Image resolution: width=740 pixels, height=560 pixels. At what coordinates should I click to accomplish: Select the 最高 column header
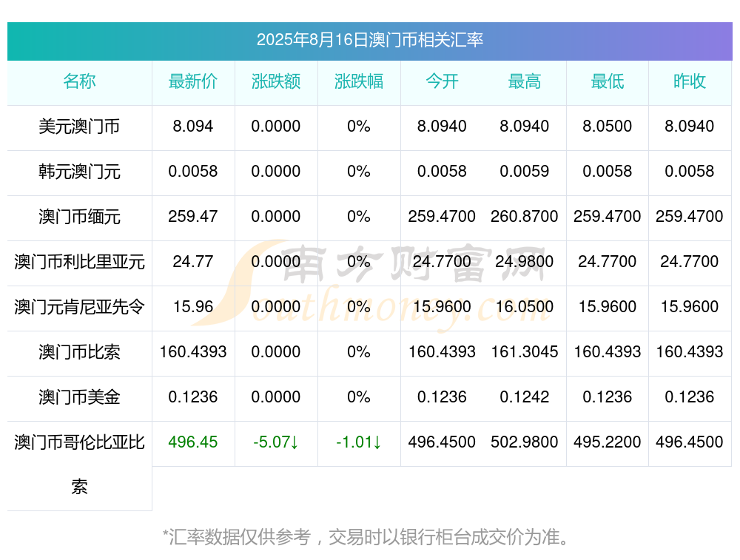click(525, 81)
